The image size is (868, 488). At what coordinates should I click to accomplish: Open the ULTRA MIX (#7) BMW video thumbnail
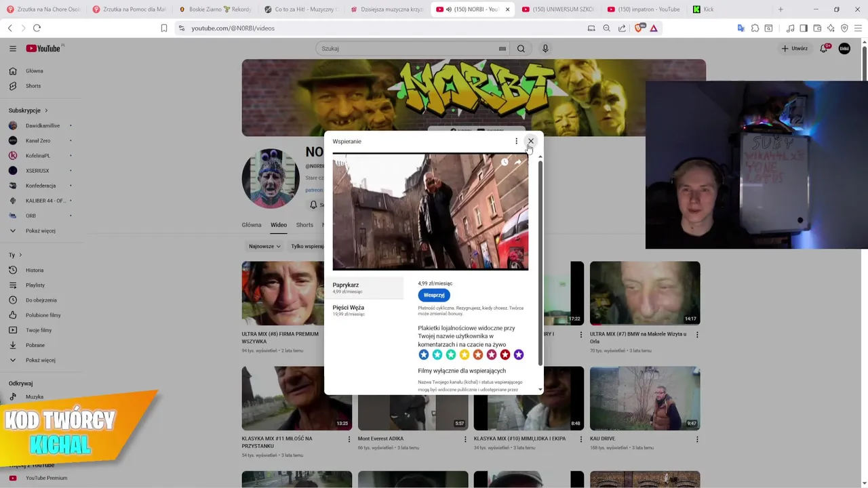coord(645,293)
